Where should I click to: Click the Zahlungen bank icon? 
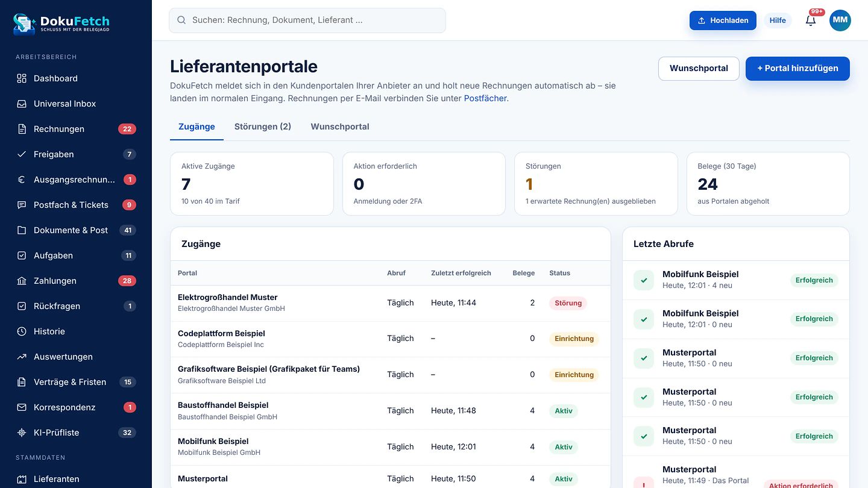tap(22, 281)
